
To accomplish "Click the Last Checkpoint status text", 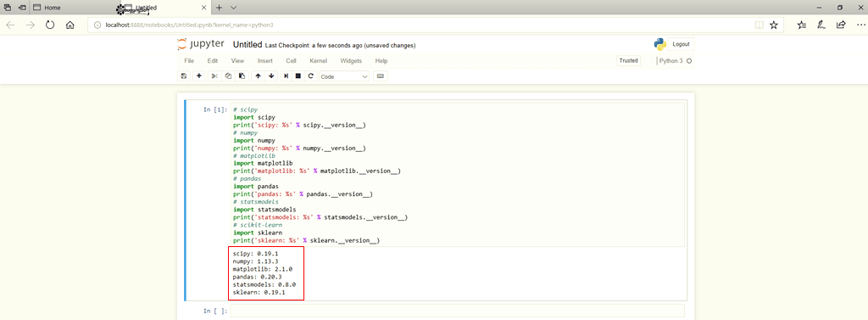I will click(341, 46).
